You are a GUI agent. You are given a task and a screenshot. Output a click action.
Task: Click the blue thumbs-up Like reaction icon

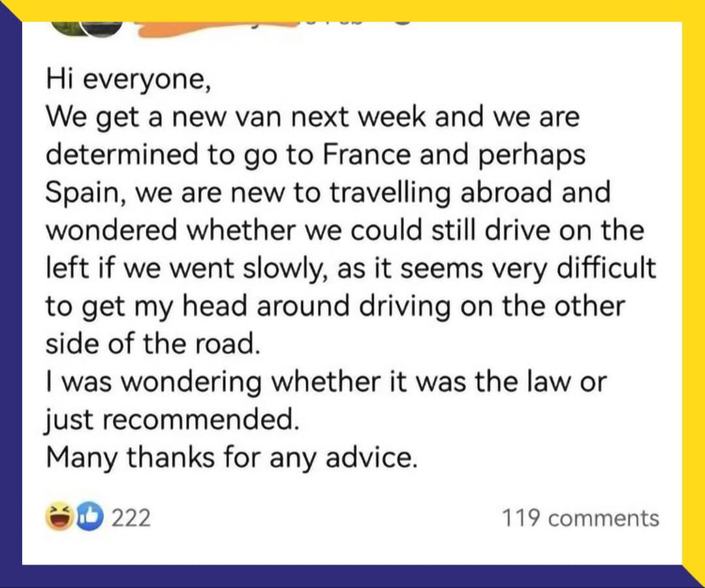point(89,517)
